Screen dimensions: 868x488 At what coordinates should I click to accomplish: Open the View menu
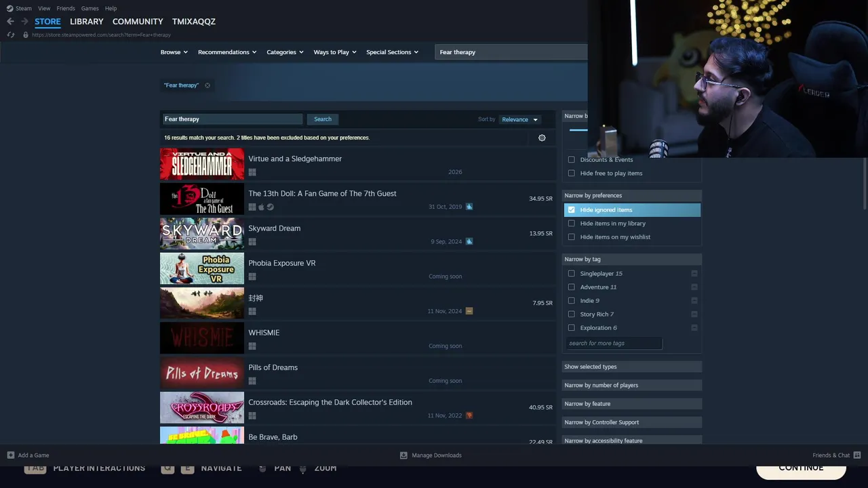pos(44,8)
